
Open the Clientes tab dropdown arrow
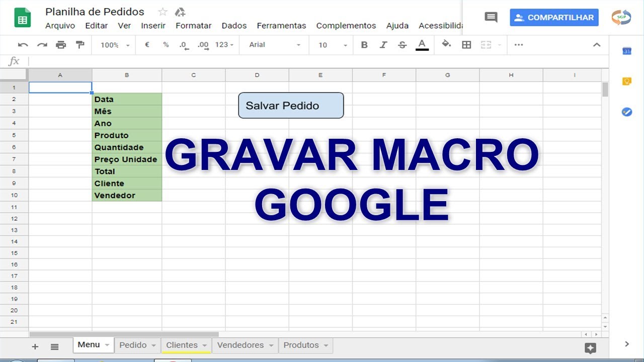pos(204,345)
